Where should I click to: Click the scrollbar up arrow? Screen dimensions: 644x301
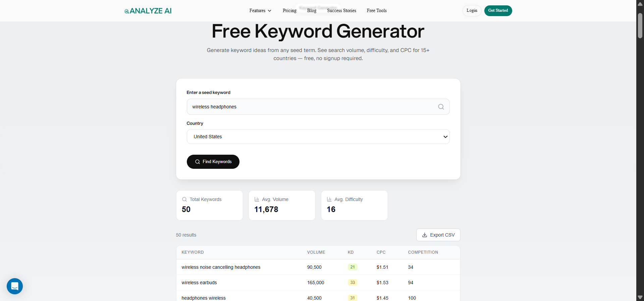tap(640, 3)
